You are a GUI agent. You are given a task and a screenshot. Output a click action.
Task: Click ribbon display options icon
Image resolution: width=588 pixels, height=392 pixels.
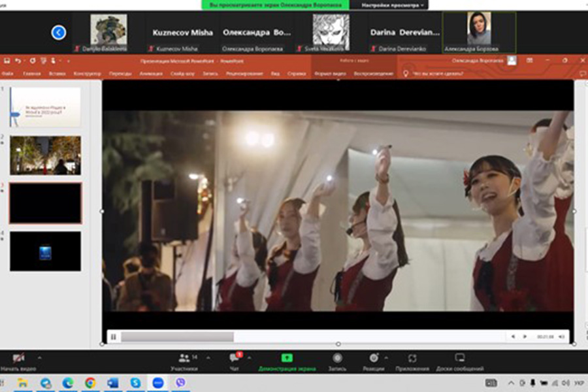click(529, 60)
